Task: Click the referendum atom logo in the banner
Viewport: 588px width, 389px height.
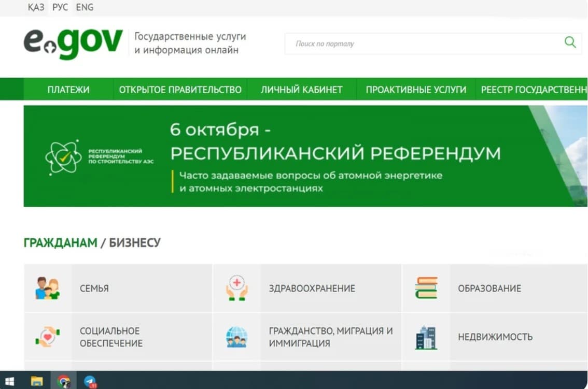Action: coord(63,157)
